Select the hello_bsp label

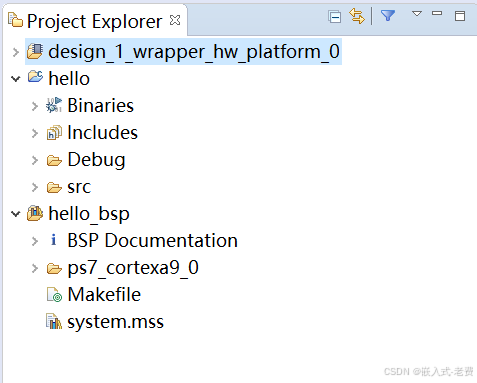click(89, 214)
